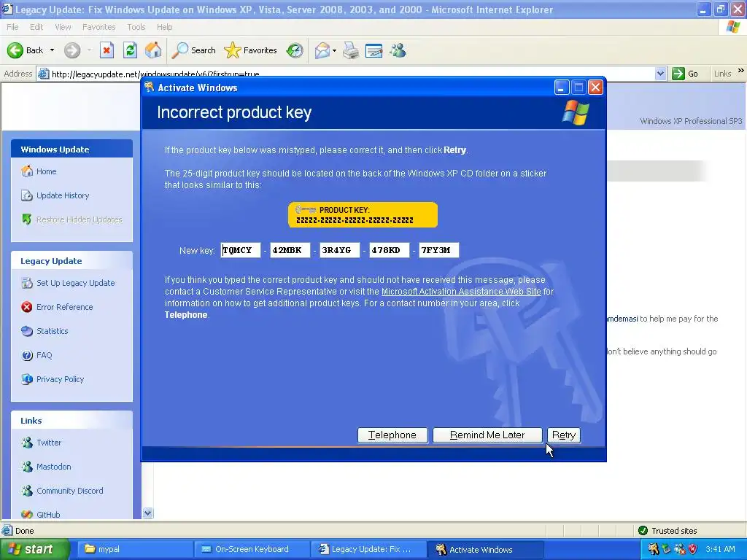This screenshot has height=560, width=747.
Task: Click the Print icon in IE toolbar
Action: [x=351, y=50]
